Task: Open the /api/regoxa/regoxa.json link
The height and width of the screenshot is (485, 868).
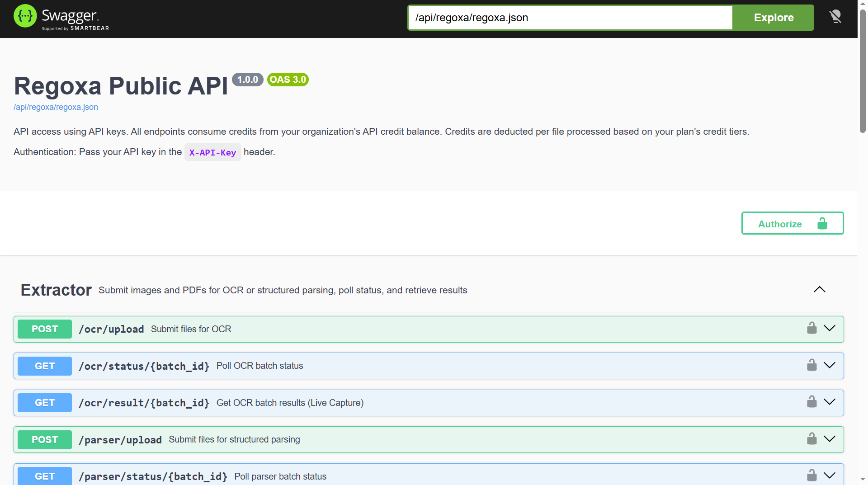Action: pos(56,107)
